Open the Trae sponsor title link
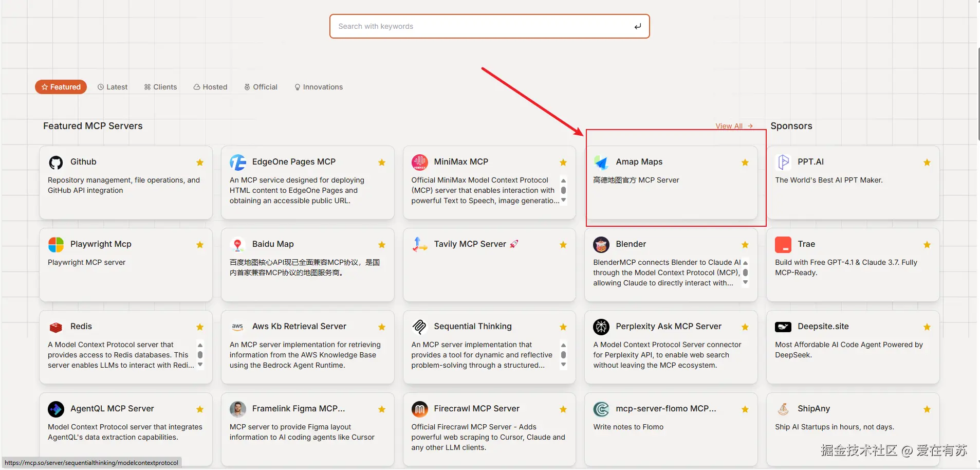Viewport: 980px width, 470px height. click(x=806, y=244)
